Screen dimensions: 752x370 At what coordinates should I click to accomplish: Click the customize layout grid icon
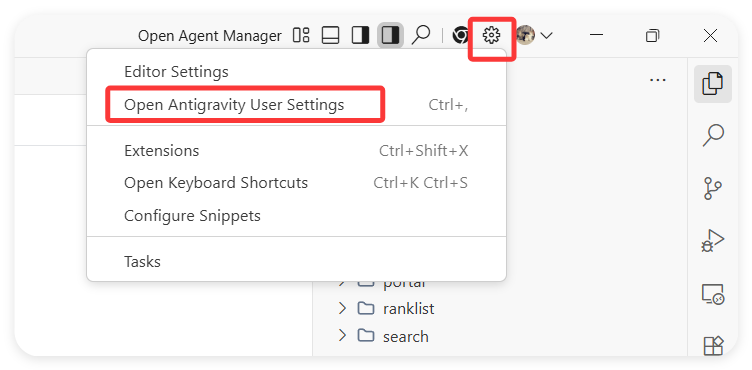pyautogui.click(x=301, y=35)
